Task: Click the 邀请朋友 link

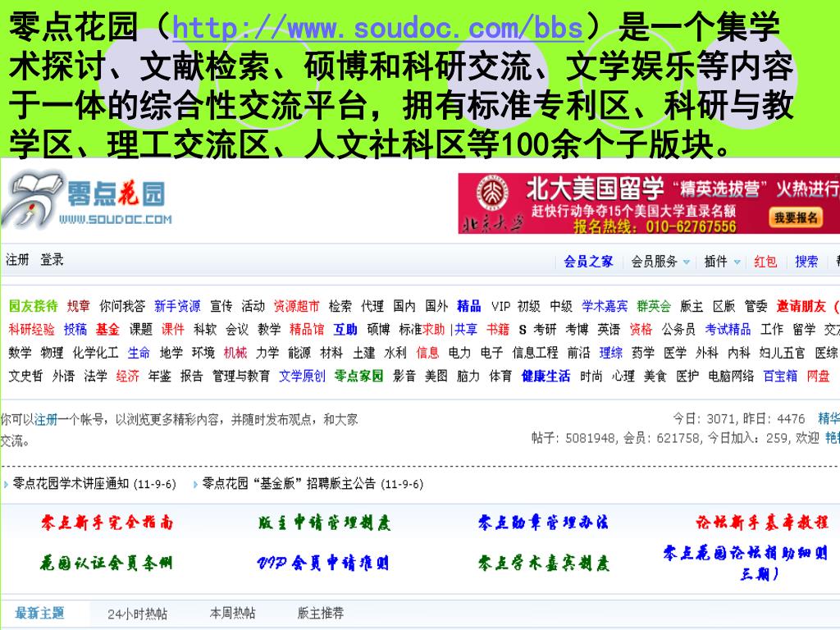Action: pyautogui.click(x=801, y=306)
